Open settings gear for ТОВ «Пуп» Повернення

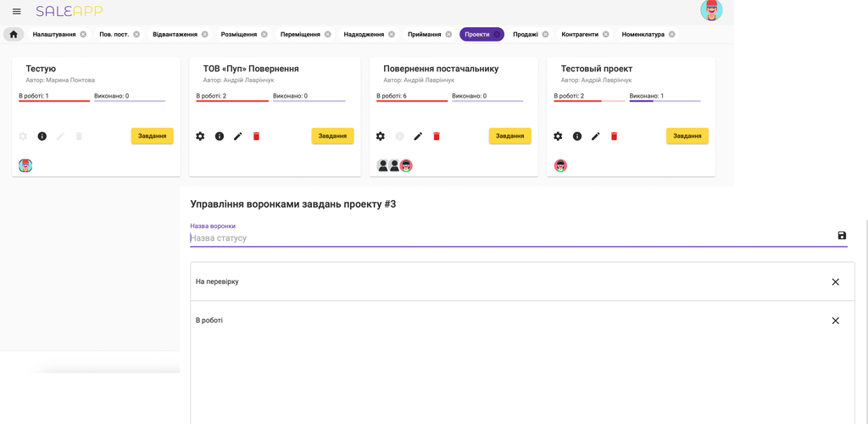(200, 137)
